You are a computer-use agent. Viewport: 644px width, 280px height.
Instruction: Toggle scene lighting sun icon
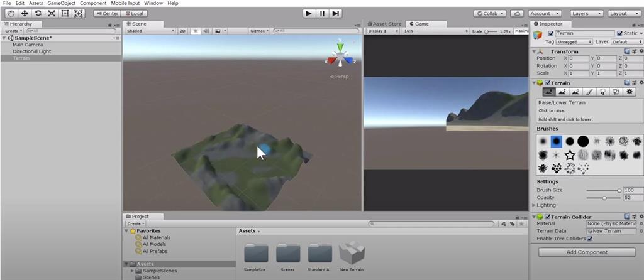[x=196, y=31]
